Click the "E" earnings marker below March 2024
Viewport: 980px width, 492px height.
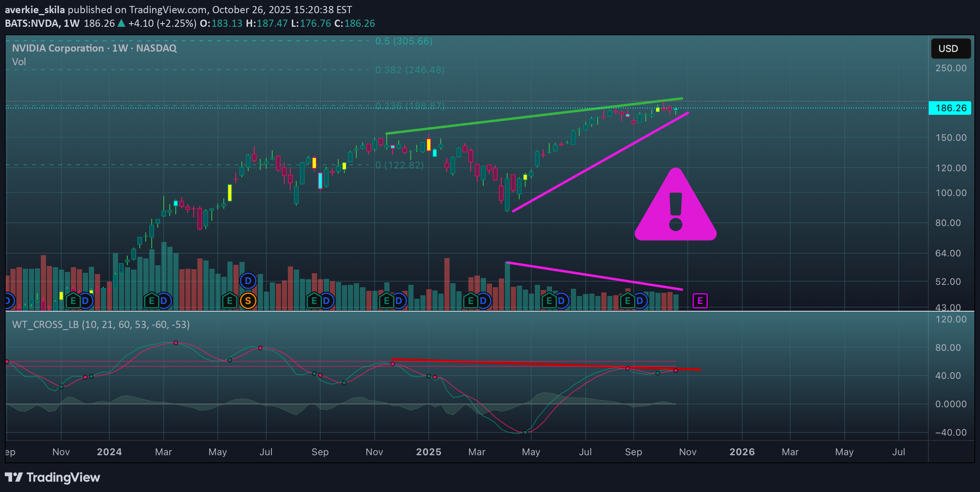152,301
